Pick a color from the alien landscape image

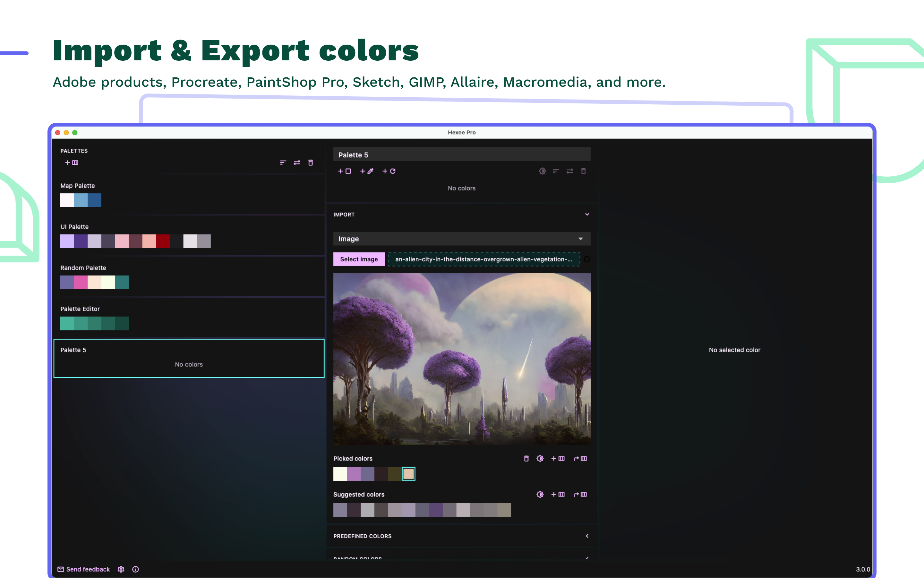point(462,359)
